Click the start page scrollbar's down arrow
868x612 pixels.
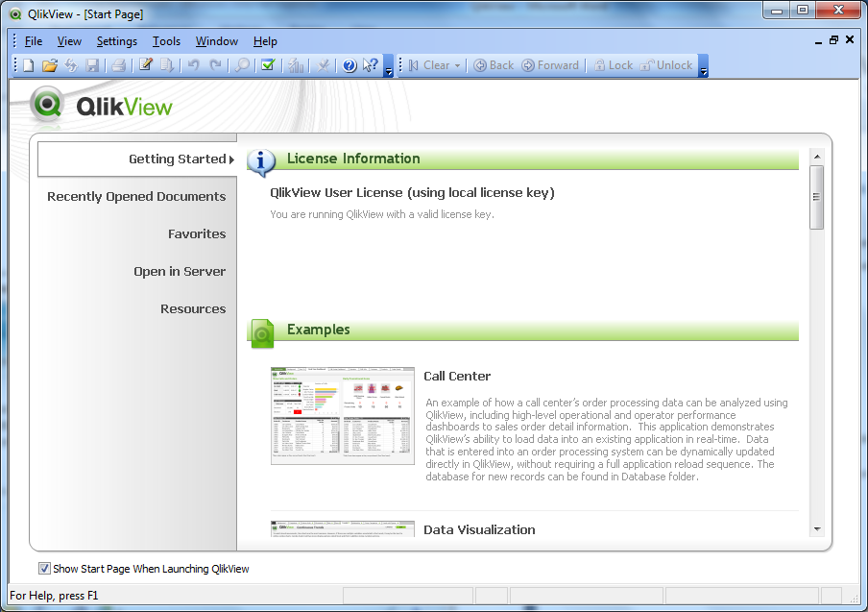[816, 529]
